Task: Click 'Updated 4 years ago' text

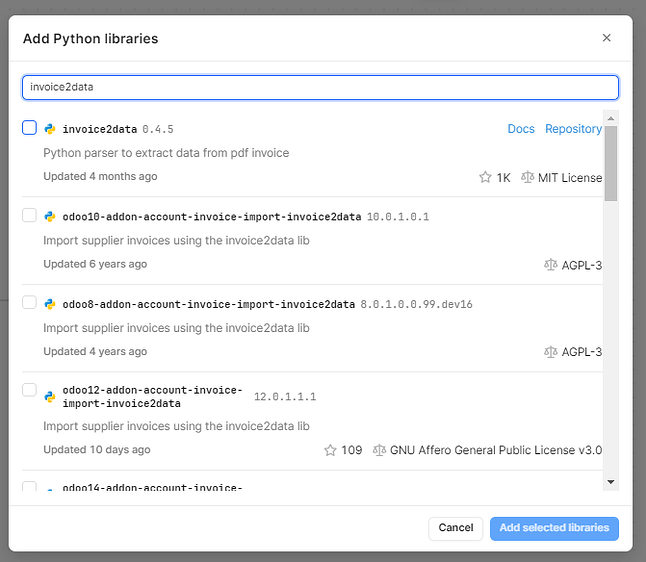Action: [x=95, y=351]
